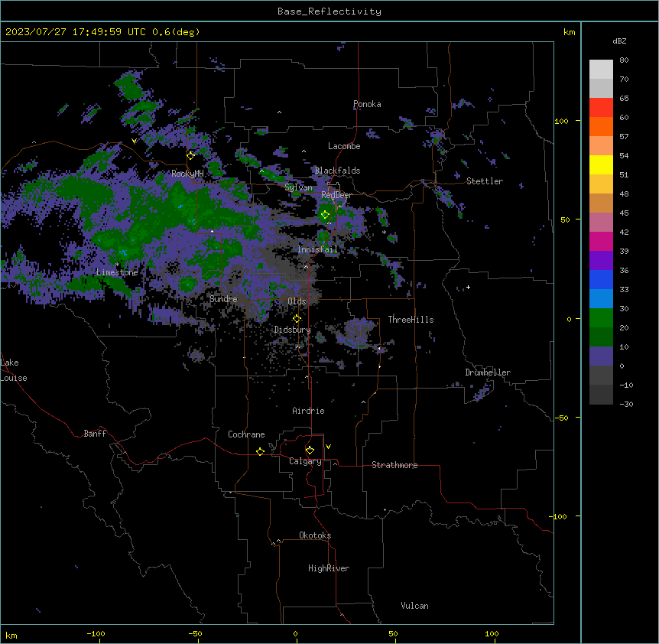This screenshot has width=659, height=644.
Task: Click the RedDeer city label
Action: point(336,195)
